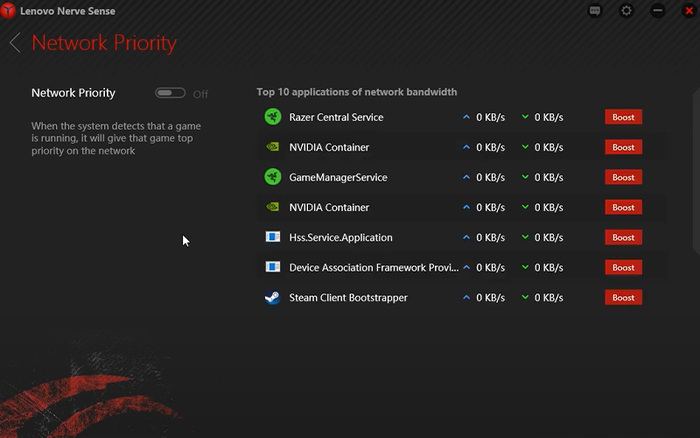This screenshot has height=438, width=700.
Task: Click upload arrow for Steam Client Bootstrapper
Action: coord(467,297)
